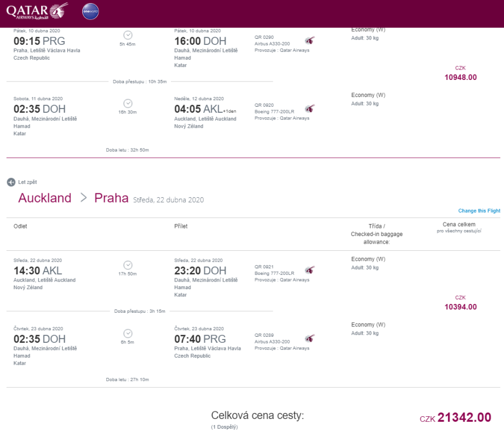Viewport: 504px width, 431px height.
Task: Expand details chevron for 5h 45m flight
Action: click(x=128, y=35)
